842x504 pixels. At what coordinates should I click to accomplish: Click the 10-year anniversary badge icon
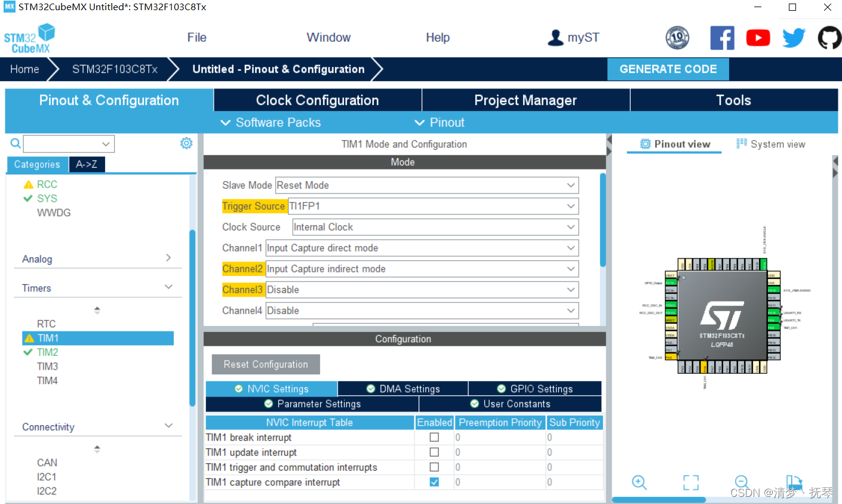[677, 38]
